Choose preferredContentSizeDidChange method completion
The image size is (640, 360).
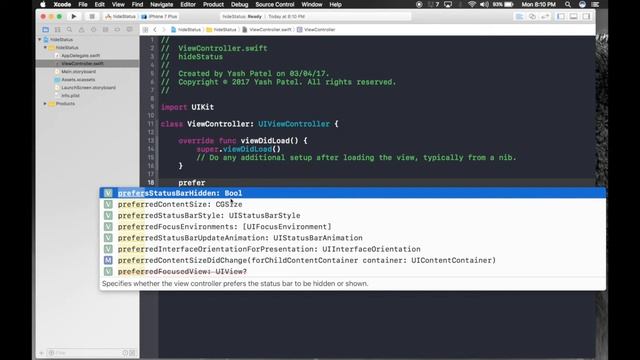353,260
